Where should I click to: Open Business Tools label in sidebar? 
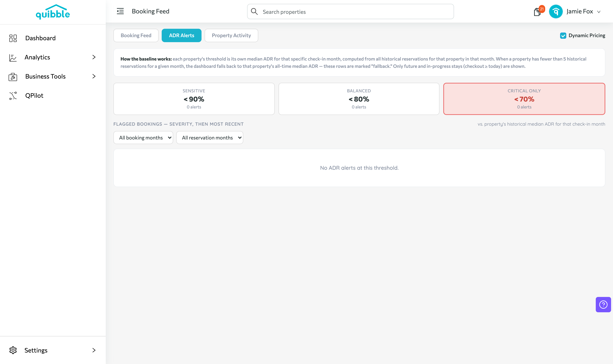click(45, 76)
